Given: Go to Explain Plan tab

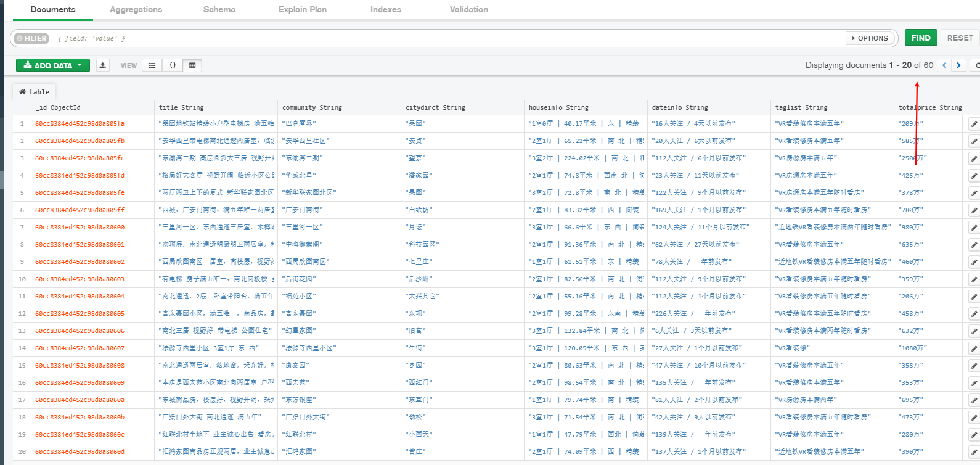Looking at the screenshot, I should coord(303,9).
